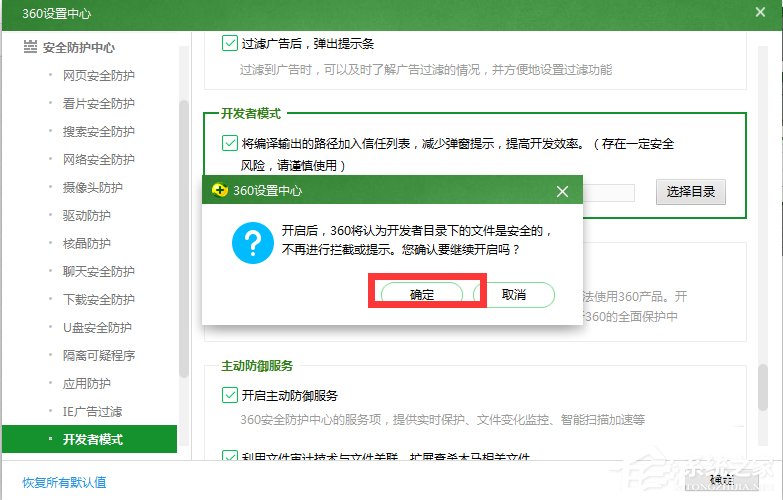
Task: Open 下载安全防护 settings
Action: (98, 299)
